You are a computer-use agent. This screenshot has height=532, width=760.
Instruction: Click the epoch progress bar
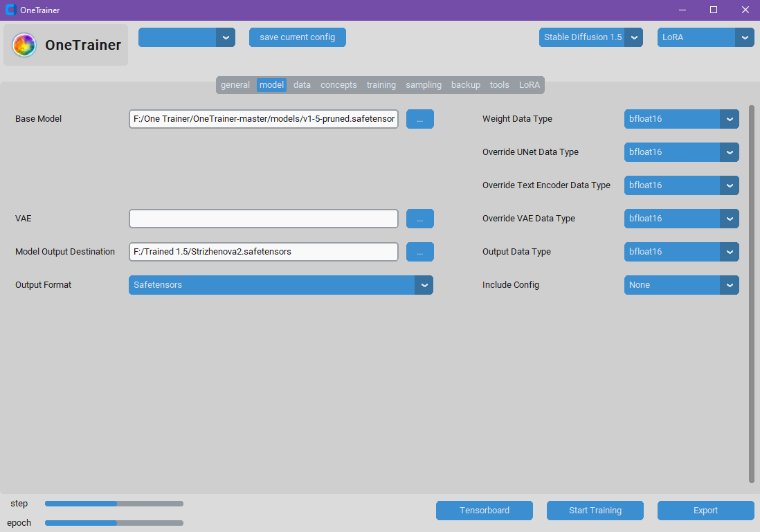pyautogui.click(x=114, y=523)
